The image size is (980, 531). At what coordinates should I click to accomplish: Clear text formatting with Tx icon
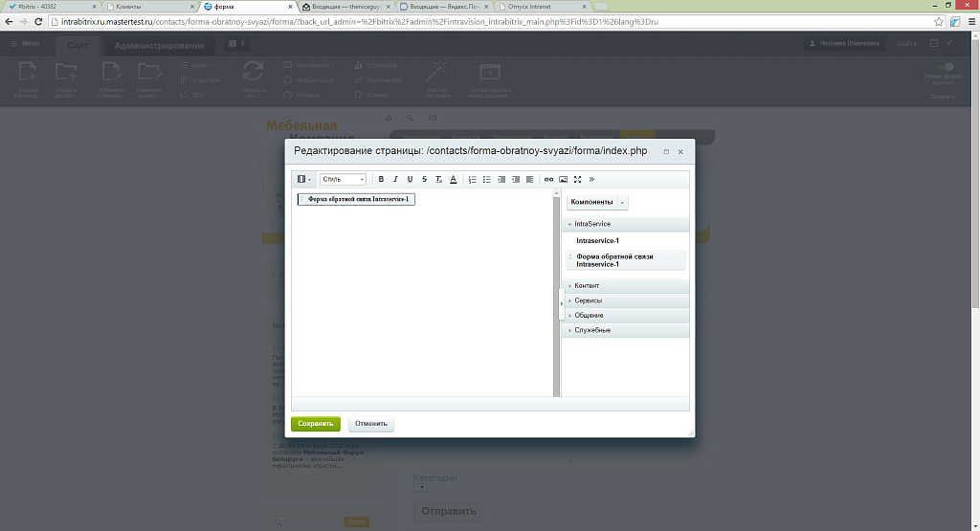coord(438,179)
